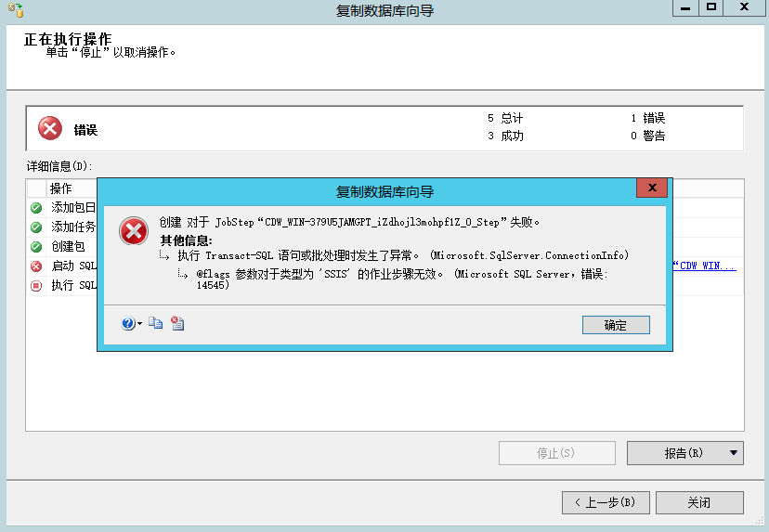Confirm the error with 确定 button

coord(616,325)
